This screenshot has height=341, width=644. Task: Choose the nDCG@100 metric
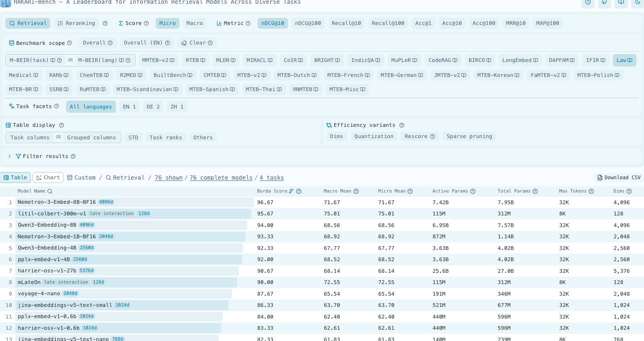308,23
